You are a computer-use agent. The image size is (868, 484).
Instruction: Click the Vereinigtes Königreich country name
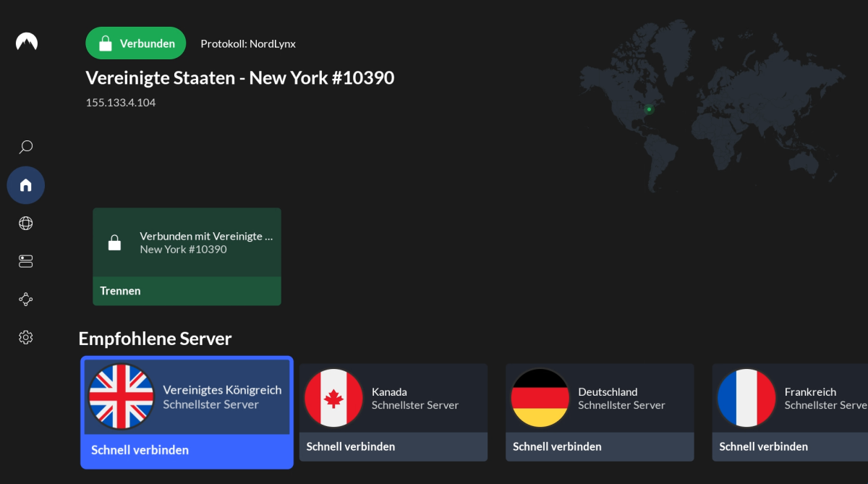(x=222, y=390)
